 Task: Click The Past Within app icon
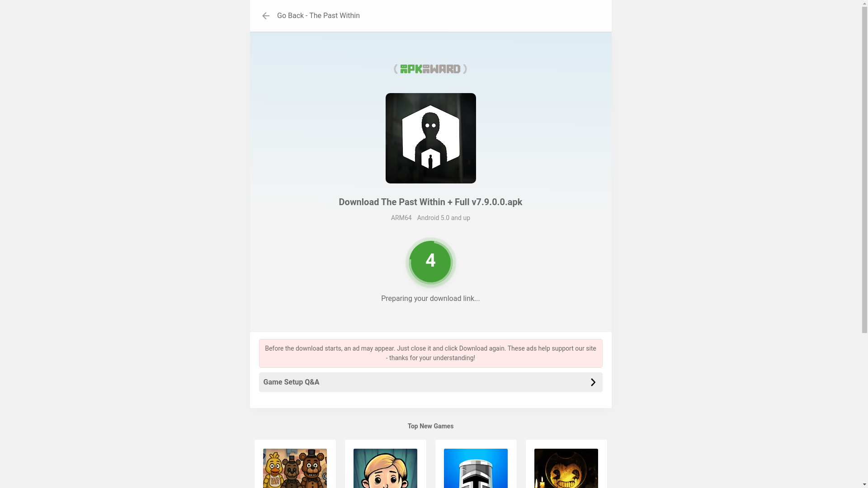tap(430, 138)
